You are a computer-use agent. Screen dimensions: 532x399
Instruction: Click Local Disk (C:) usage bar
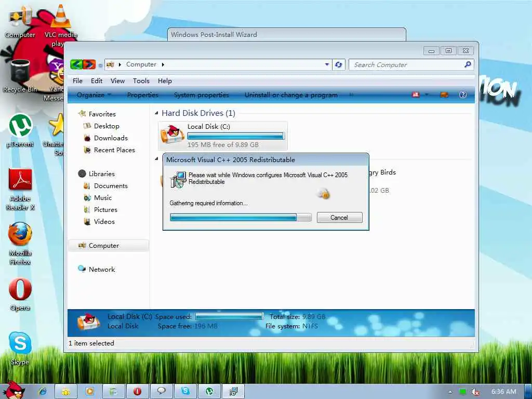235,136
